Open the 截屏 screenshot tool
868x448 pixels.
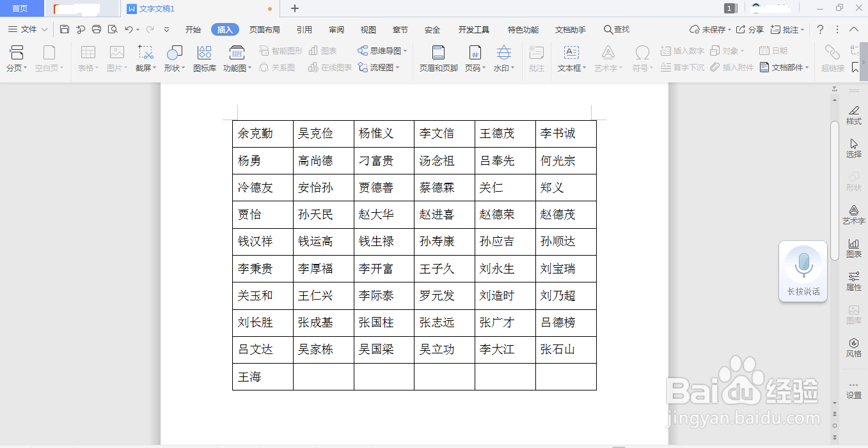click(145, 58)
